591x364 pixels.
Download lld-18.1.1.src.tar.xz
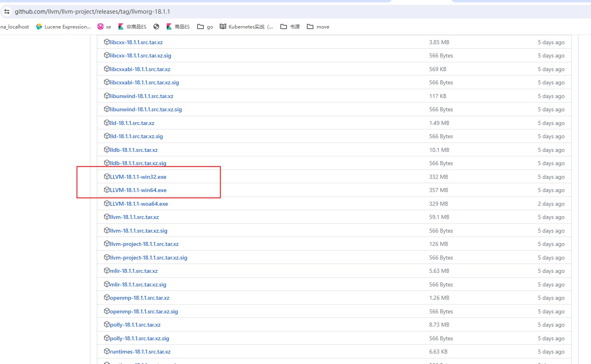[132, 123]
